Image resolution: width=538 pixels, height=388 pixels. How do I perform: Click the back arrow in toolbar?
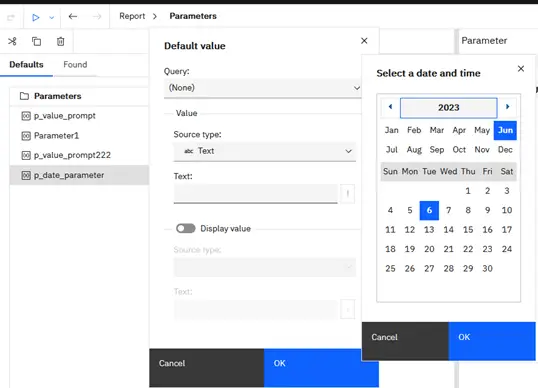click(x=73, y=16)
